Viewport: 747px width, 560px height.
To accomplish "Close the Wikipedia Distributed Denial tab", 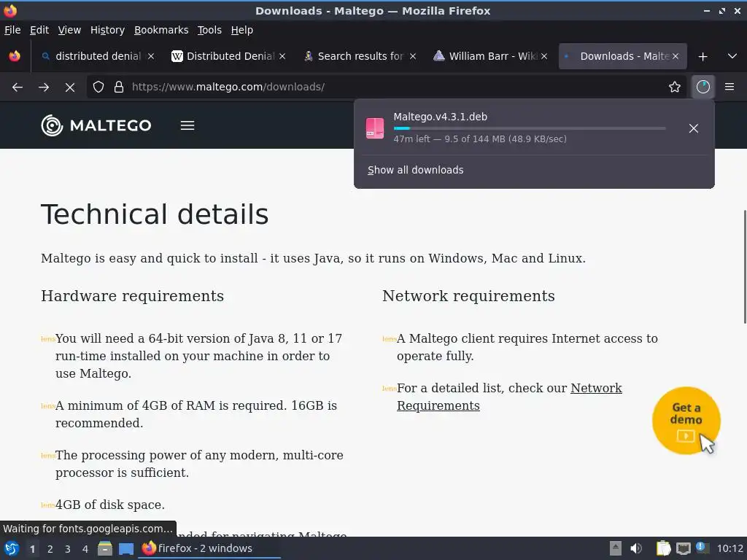I will (282, 57).
